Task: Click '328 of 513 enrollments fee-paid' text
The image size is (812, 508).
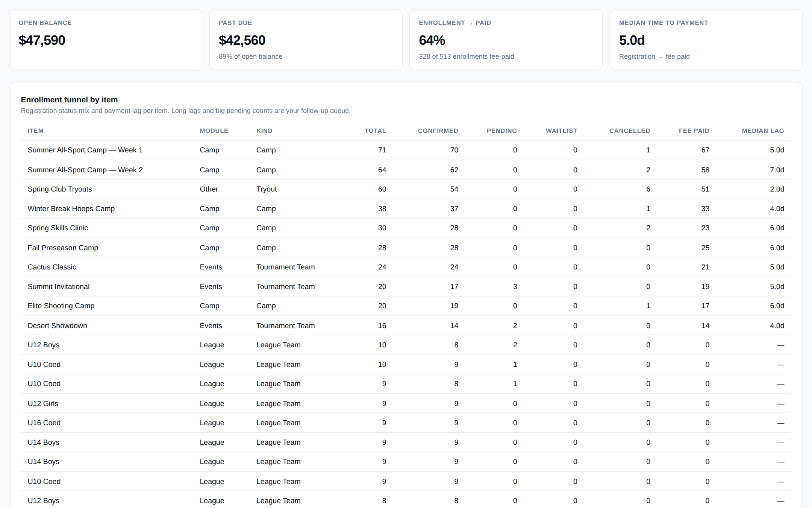Action: 466,56
